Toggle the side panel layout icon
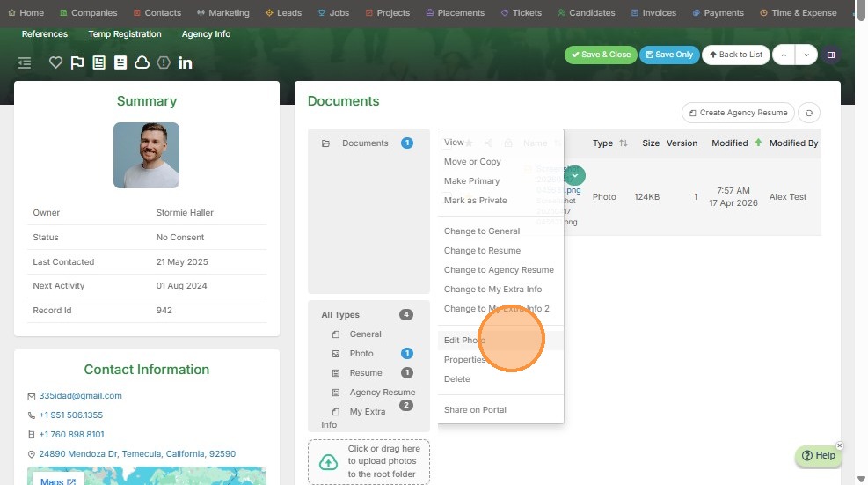Viewport: 868px width, 485px height. [831, 55]
